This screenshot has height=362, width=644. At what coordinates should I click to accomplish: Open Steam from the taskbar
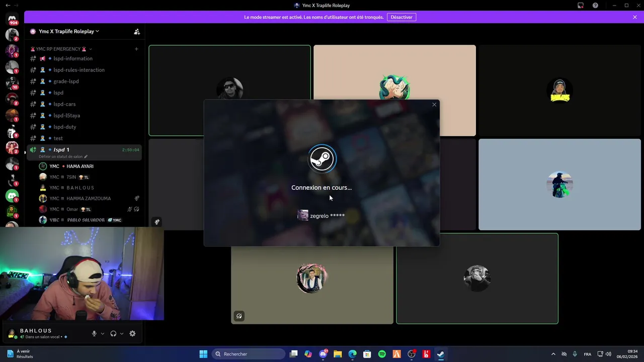(x=441, y=354)
